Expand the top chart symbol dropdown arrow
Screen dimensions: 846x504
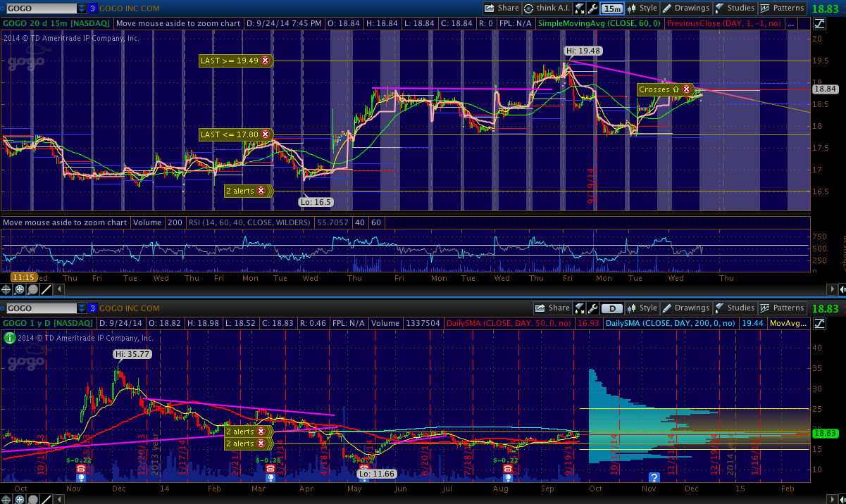pos(82,8)
